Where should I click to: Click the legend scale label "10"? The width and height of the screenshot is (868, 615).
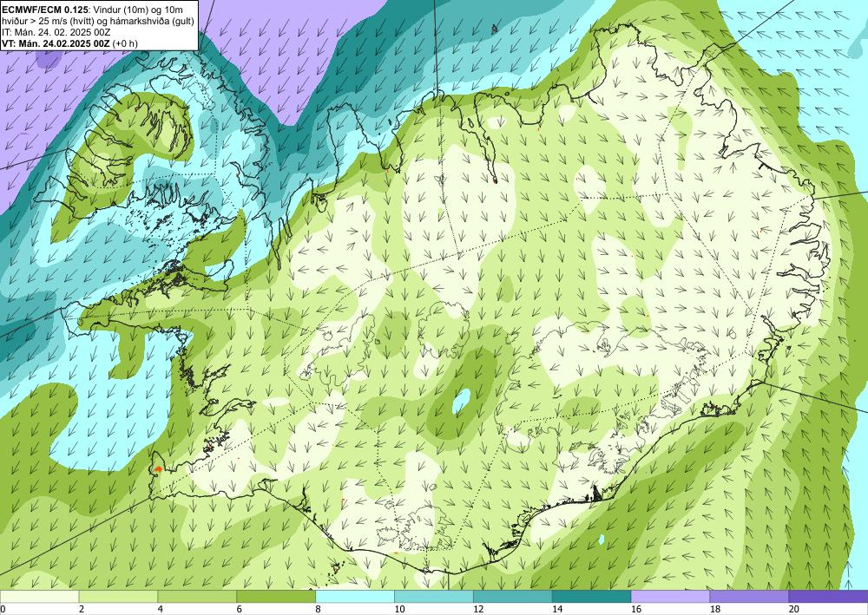click(x=399, y=609)
